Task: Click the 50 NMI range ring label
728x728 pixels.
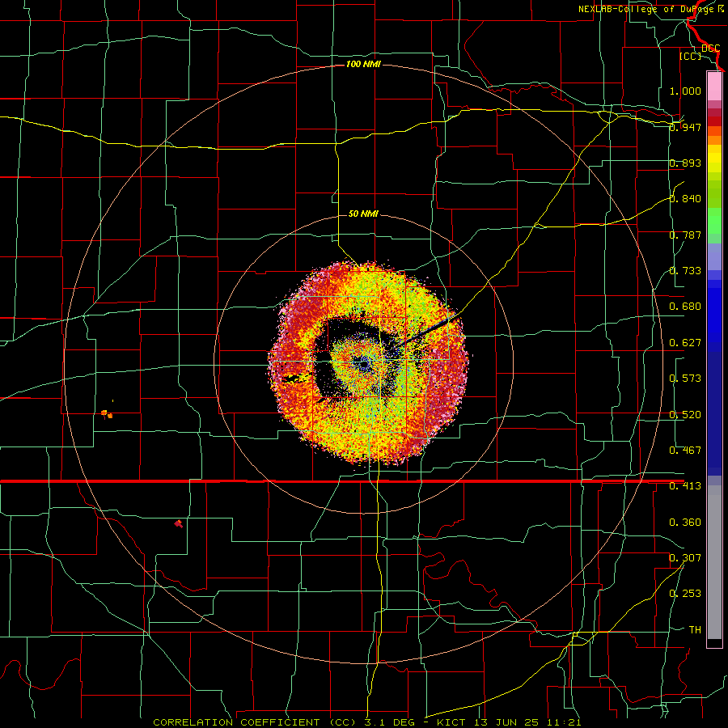Action: click(363, 214)
